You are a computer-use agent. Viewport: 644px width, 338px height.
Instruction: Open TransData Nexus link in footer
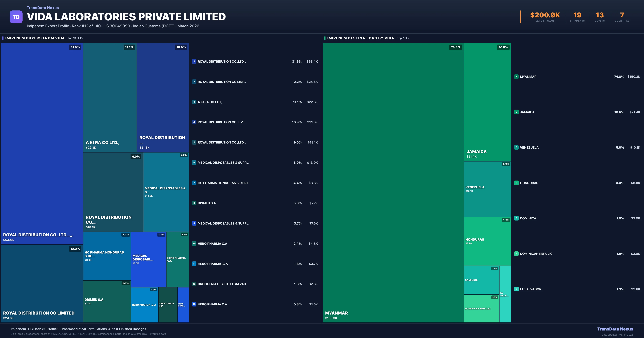[x=615, y=329]
